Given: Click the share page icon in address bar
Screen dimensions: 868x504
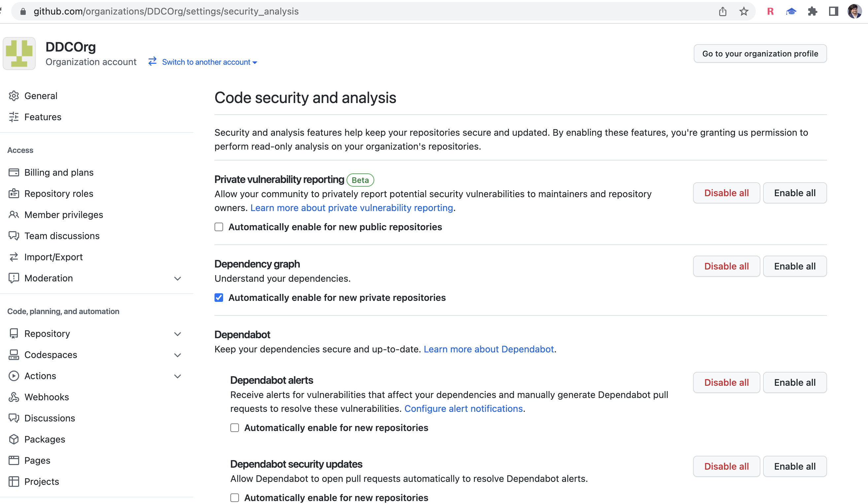Looking at the screenshot, I should 723,11.
